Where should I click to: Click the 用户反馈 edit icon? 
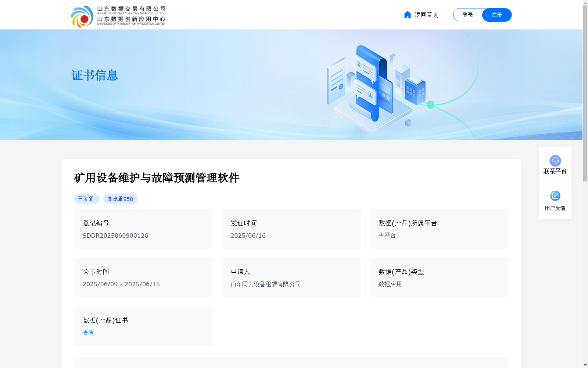point(555,196)
